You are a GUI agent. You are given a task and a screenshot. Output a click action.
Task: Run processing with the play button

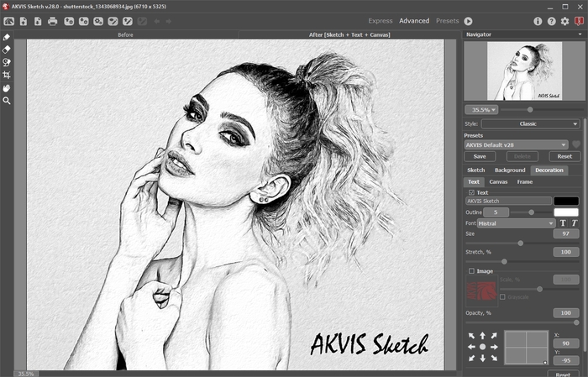tap(469, 21)
